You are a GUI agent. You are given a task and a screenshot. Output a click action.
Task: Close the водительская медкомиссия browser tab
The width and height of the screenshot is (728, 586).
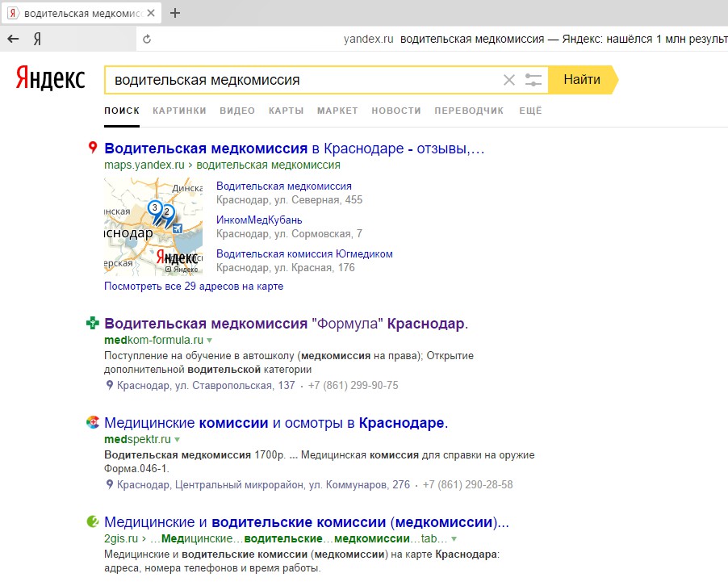click(x=151, y=13)
